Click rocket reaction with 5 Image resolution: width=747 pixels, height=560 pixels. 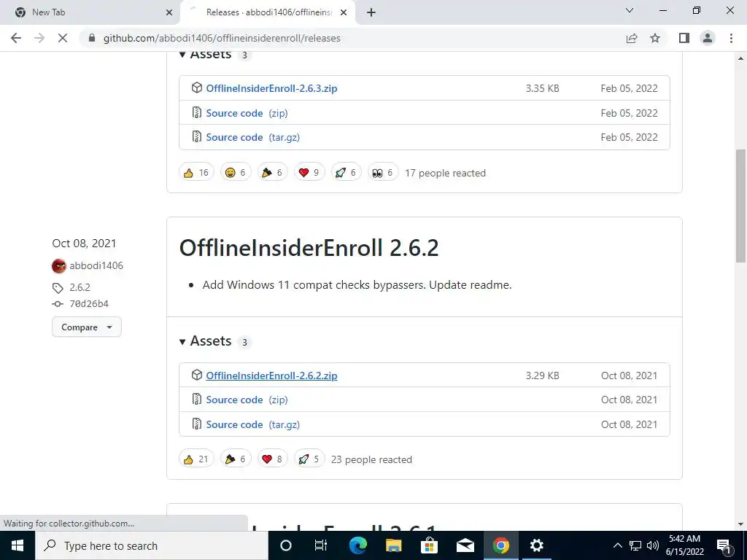(x=309, y=459)
